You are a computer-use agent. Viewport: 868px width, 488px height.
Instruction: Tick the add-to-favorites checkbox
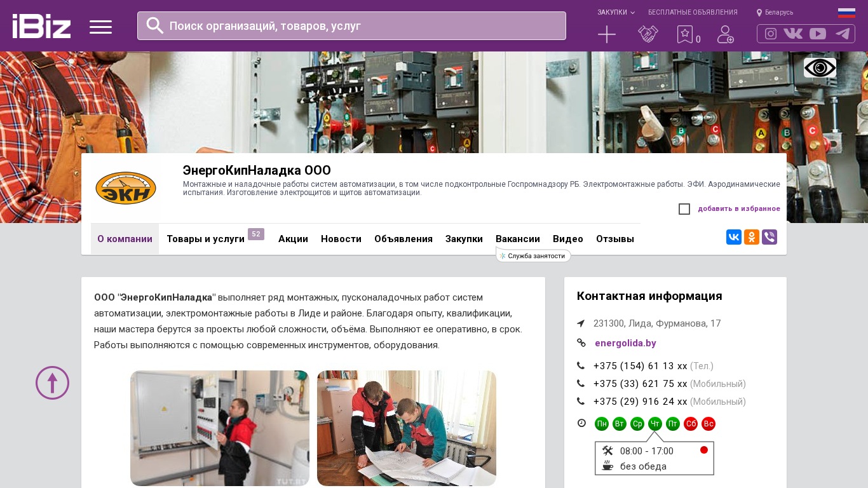pyautogui.click(x=684, y=209)
